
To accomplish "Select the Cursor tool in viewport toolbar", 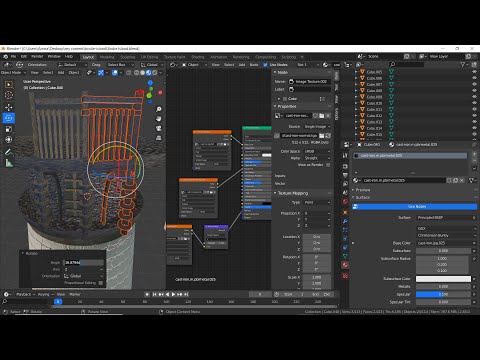I will click(x=9, y=95).
